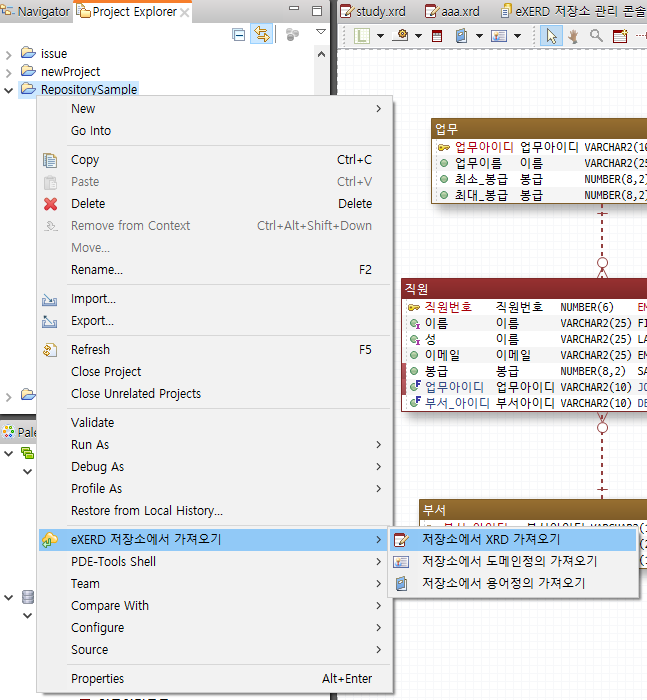Screen dimensions: 647x700
Task: Select the magnifier zoom tool
Action: pos(596,36)
